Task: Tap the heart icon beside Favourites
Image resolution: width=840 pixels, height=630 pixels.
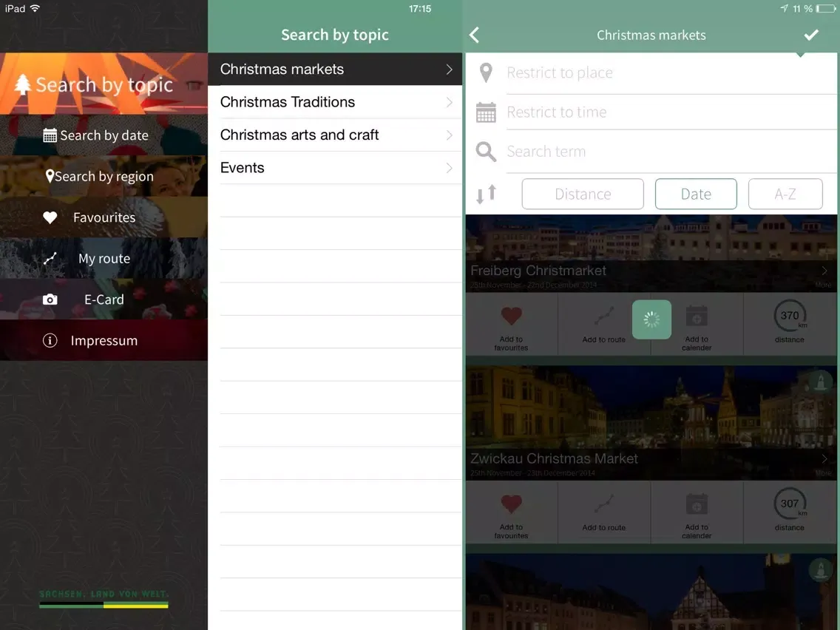Action: [x=50, y=217]
